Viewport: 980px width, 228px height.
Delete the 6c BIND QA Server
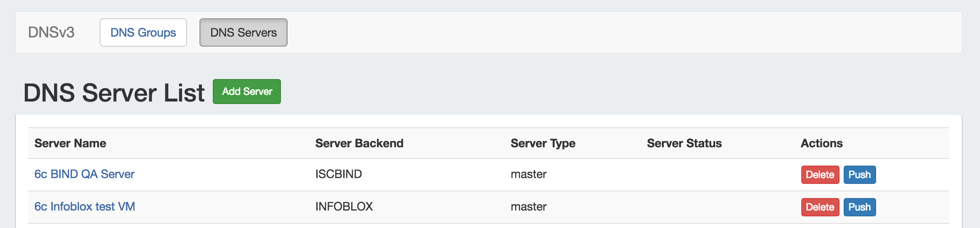coord(820,175)
